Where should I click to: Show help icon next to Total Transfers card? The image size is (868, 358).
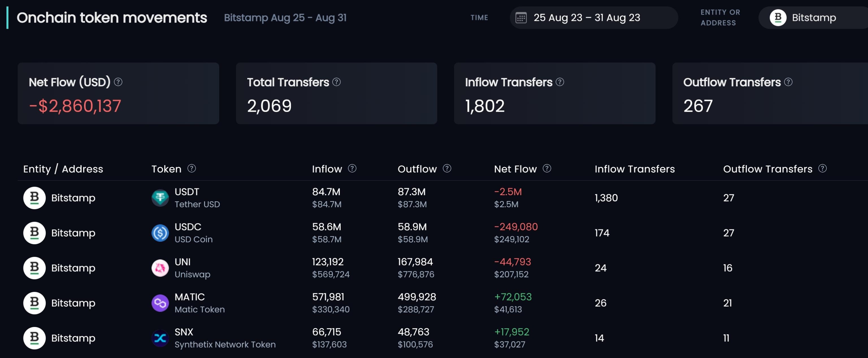point(337,82)
